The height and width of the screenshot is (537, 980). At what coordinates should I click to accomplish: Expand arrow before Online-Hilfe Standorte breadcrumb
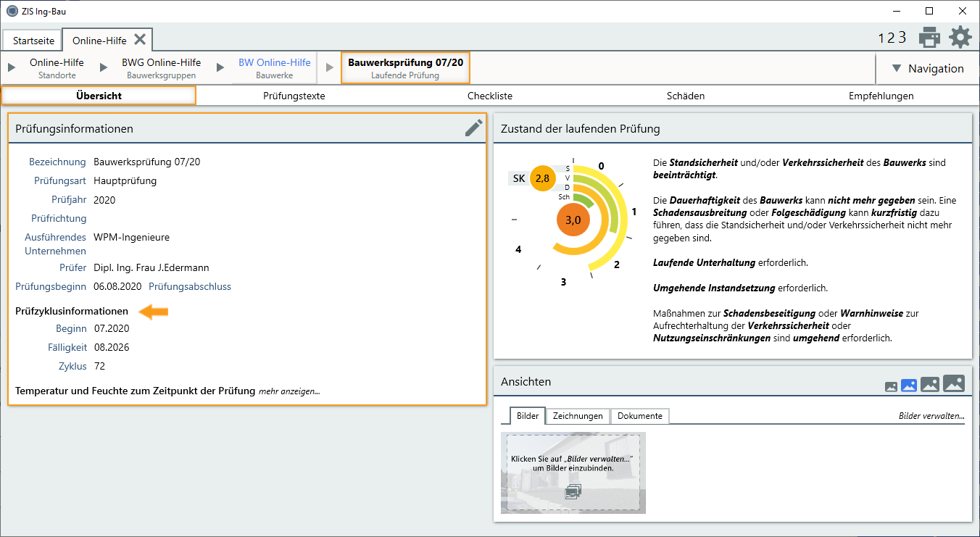tap(11, 68)
